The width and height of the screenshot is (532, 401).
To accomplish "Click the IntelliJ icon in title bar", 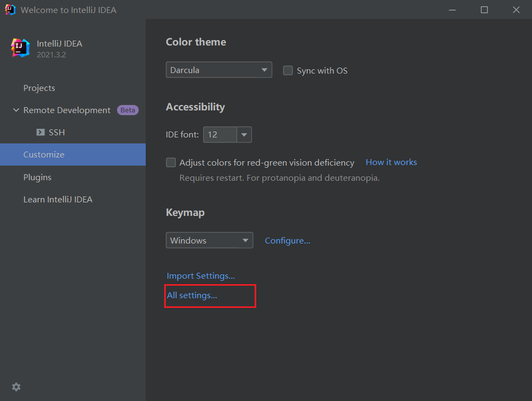I will click(x=10, y=10).
